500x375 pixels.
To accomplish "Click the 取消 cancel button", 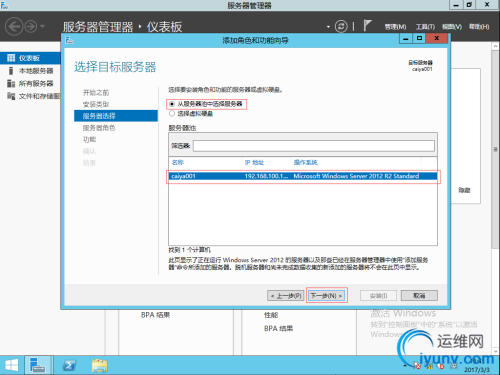I will (419, 295).
